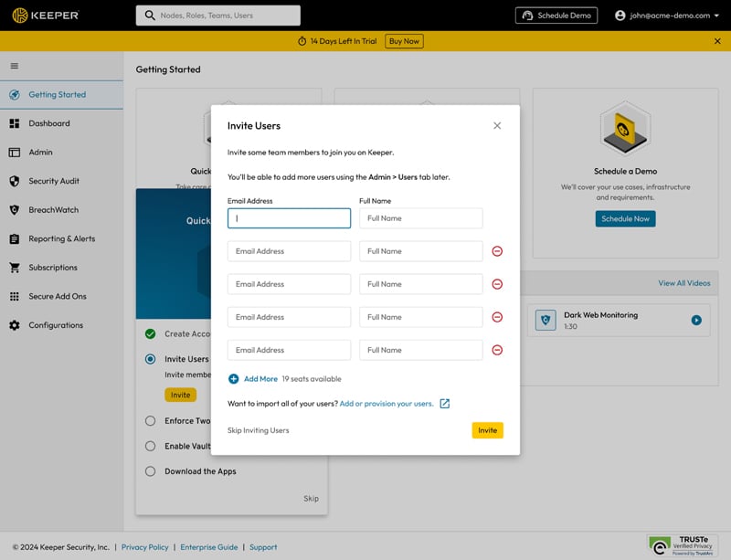Close the Invite Users dialog
This screenshot has width=731, height=560.
tap(497, 126)
